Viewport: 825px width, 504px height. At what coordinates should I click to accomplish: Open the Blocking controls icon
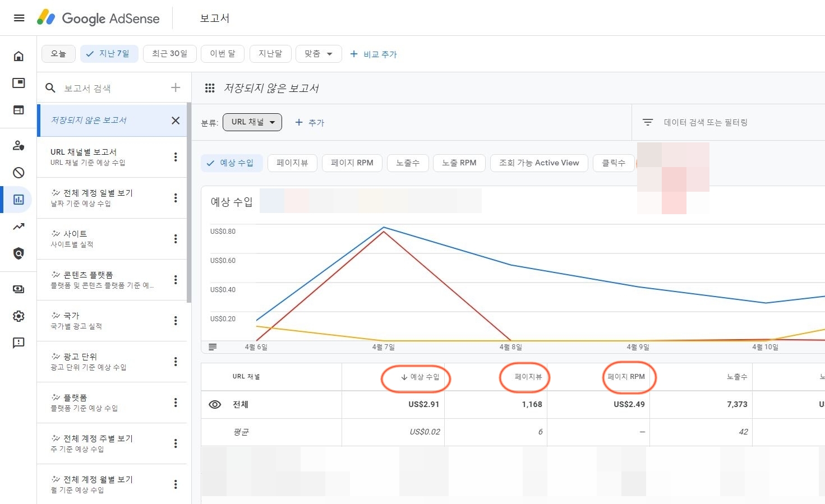pyautogui.click(x=19, y=173)
